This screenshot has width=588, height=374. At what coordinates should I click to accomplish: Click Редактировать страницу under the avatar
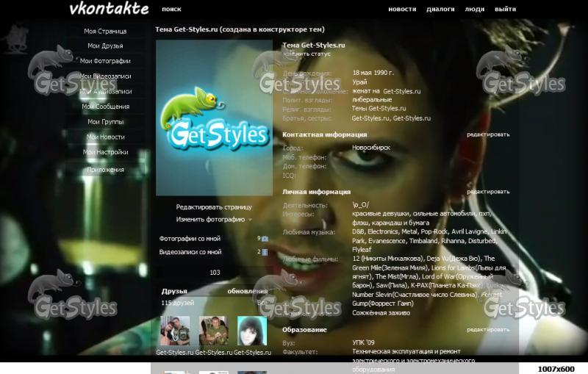(x=214, y=207)
